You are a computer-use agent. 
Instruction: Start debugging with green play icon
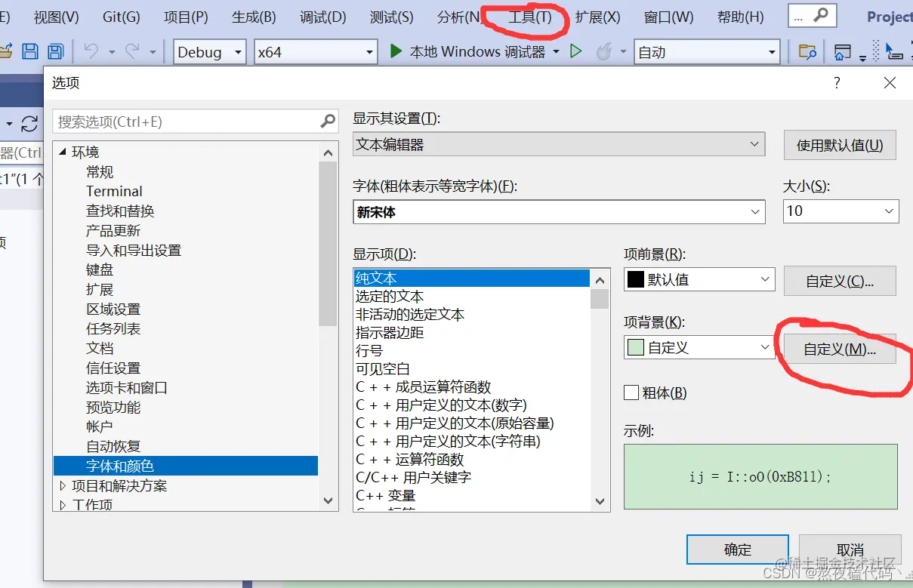pyautogui.click(x=396, y=51)
